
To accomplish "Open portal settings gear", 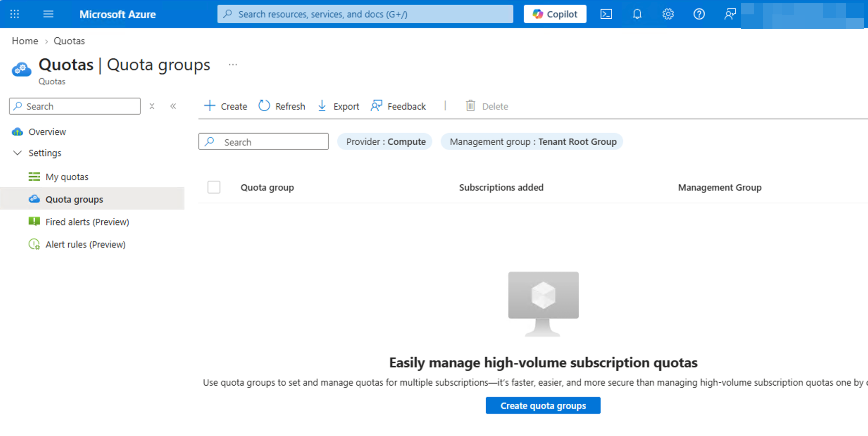I will coord(668,14).
